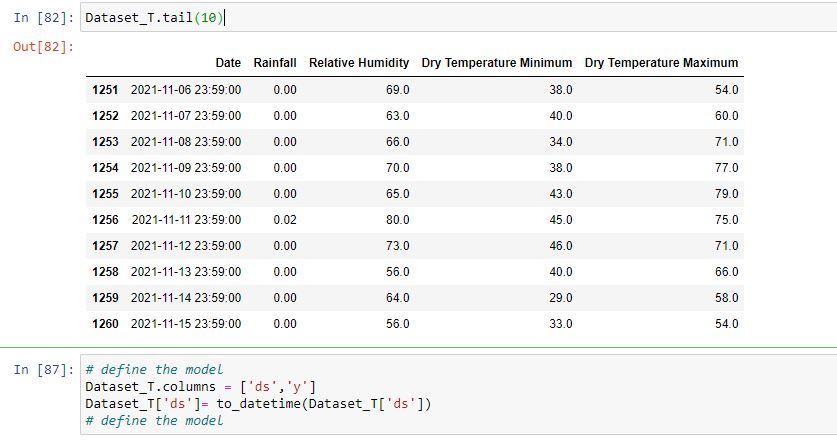Image resolution: width=837 pixels, height=443 pixels.
Task: Click the Rainfall column header
Action: click(x=275, y=62)
